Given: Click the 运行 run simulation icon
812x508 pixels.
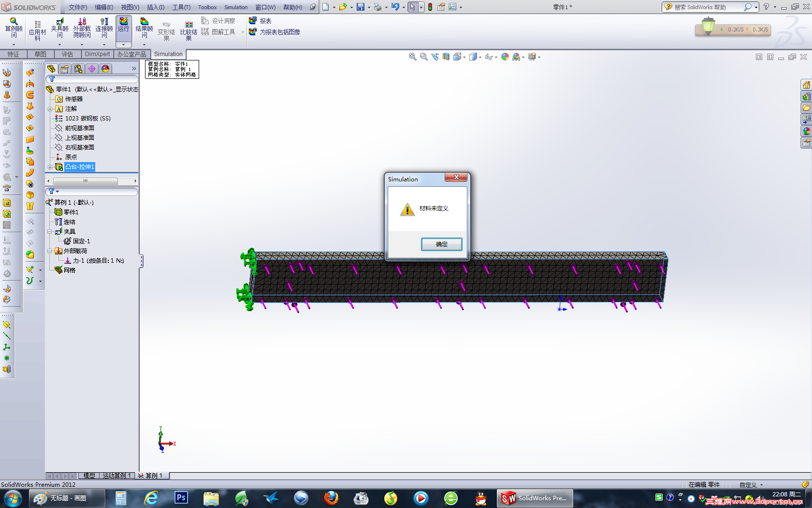Looking at the screenshot, I should tap(124, 25).
